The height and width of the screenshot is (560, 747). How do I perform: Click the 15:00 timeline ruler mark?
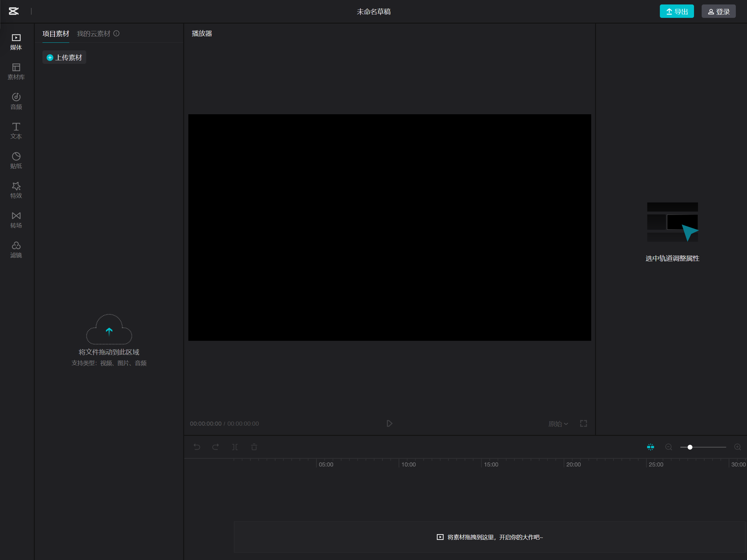tap(491, 465)
